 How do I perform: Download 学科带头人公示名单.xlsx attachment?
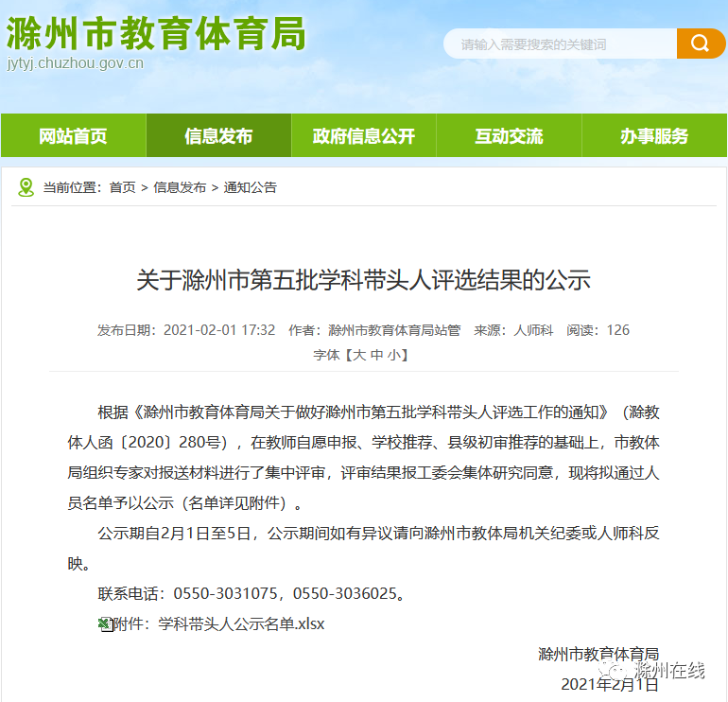point(241,624)
